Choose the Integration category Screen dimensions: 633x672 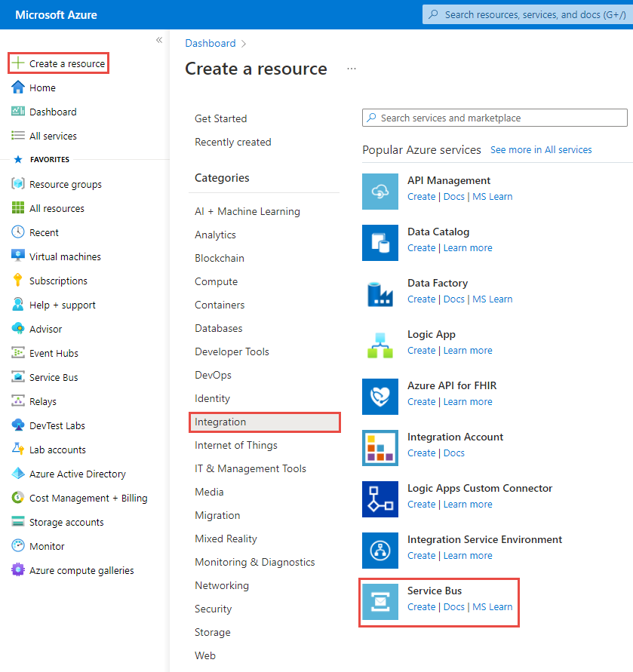(x=265, y=422)
